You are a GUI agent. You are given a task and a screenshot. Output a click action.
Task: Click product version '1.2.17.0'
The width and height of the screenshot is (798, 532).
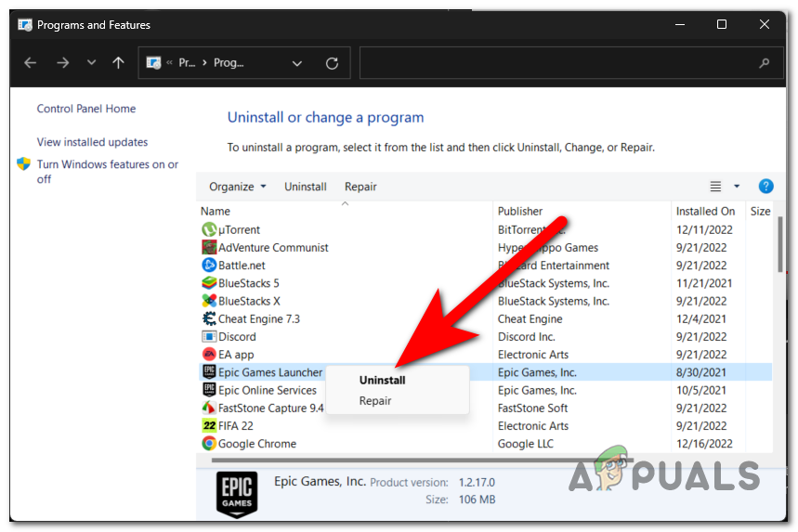pyautogui.click(x=477, y=482)
